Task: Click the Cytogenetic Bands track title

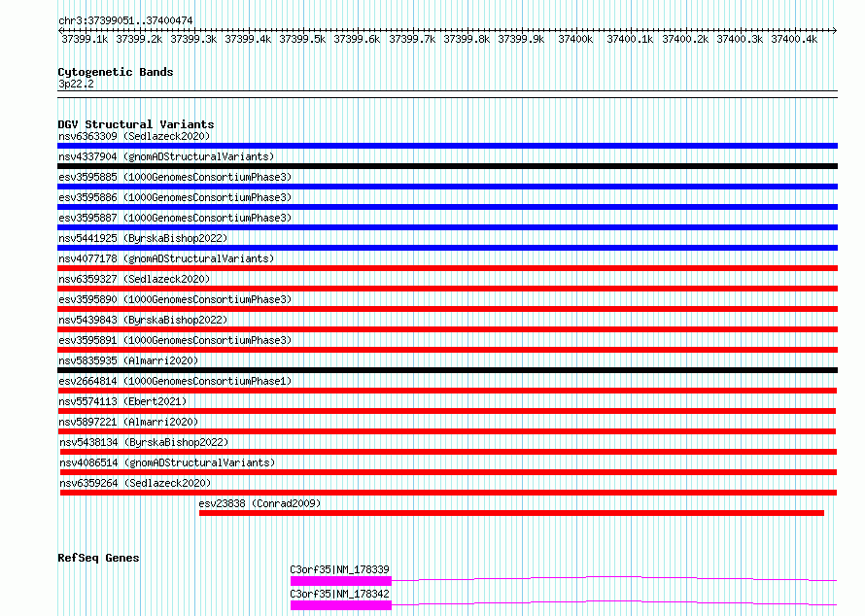Action: tap(116, 72)
